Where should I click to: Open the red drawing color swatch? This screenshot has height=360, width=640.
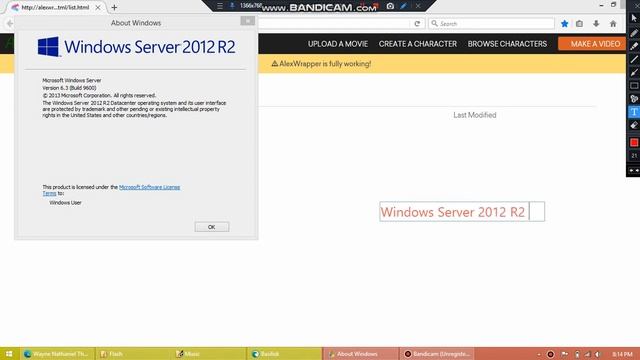coord(634,142)
